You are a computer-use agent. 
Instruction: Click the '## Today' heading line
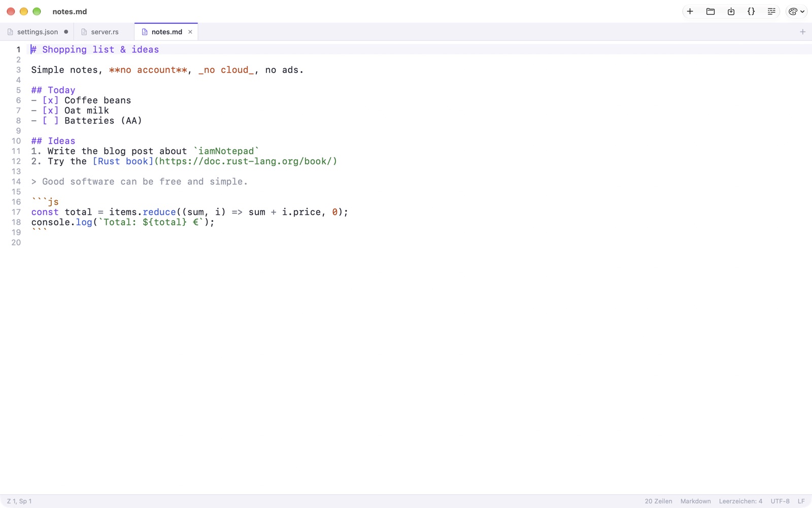(x=53, y=90)
